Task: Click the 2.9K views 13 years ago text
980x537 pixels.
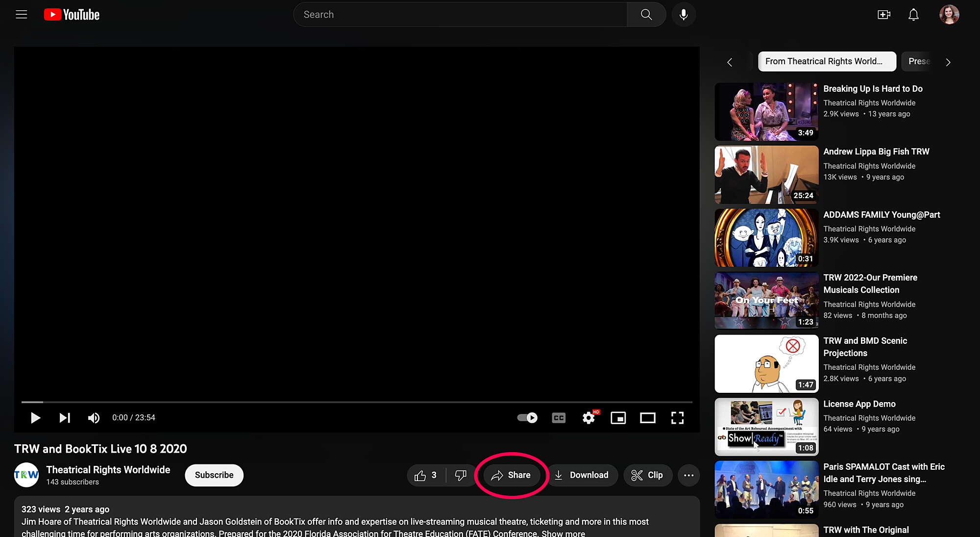Action: [867, 114]
